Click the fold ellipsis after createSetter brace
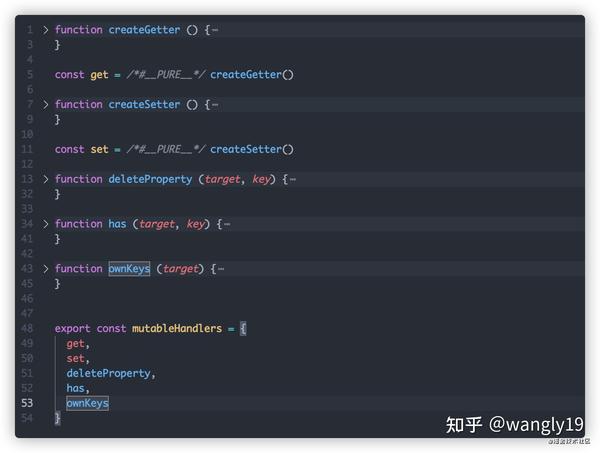Screen dimensions: 600x453 point(214,105)
